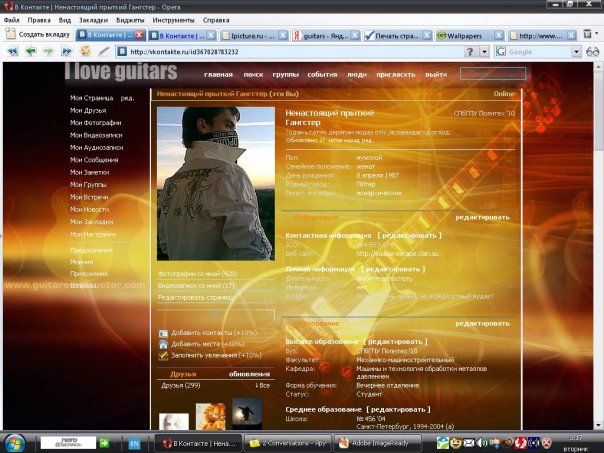Click the VK favicon in the address bar
Viewport: 604px width, 453px height.
coord(122,52)
